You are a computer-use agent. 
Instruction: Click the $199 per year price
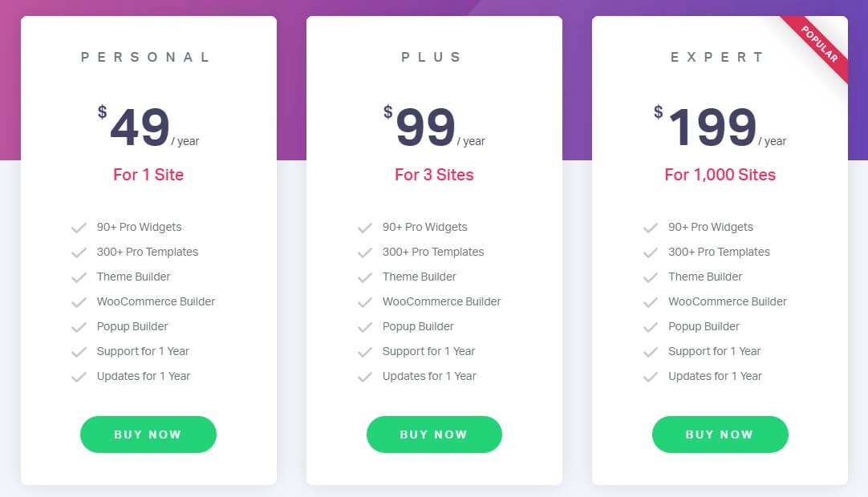tap(720, 127)
